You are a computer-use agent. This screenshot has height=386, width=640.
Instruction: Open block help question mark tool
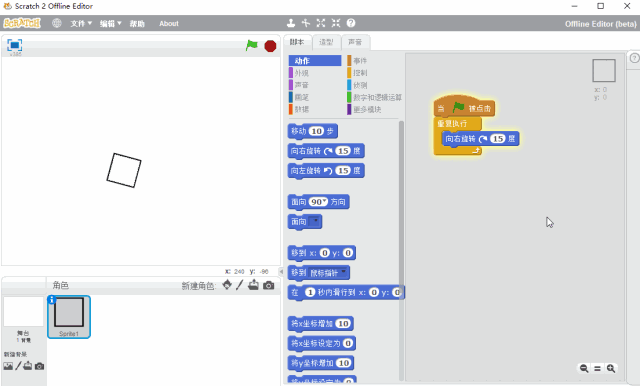(x=351, y=23)
